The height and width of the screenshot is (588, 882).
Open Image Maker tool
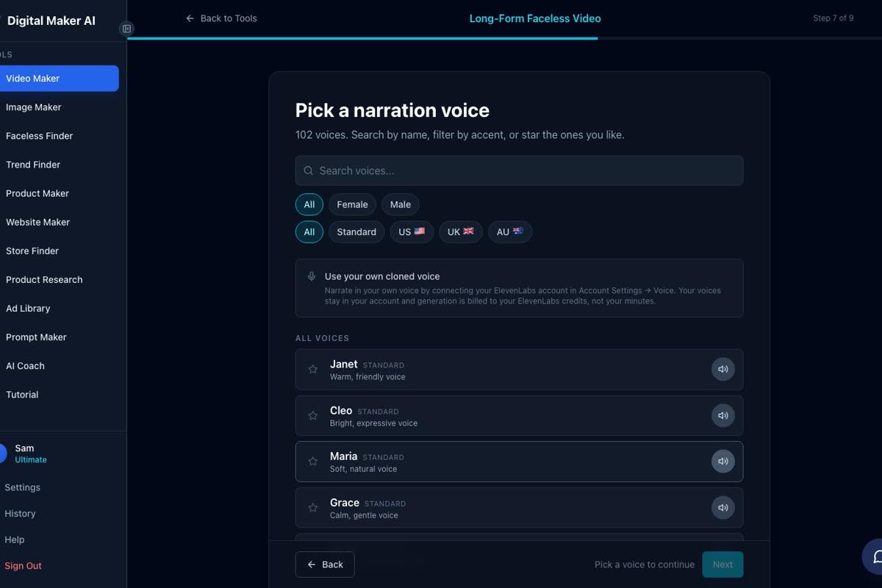coord(59,107)
